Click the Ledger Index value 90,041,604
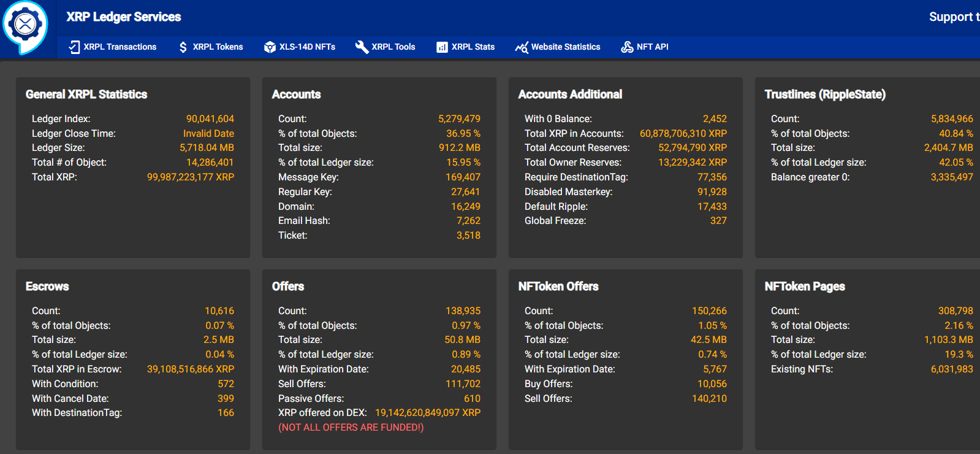This screenshot has width=980, height=454. click(x=210, y=119)
